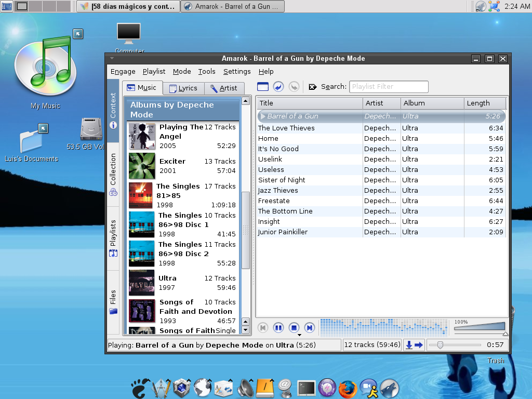Sort playlist by Artist column header
Screen dimensions: 532x399
coord(382,103)
